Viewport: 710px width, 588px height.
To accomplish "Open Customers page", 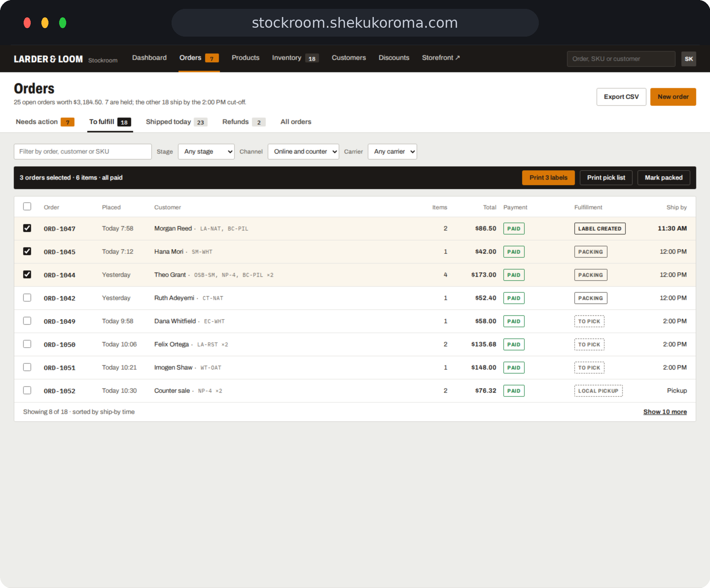I will (x=349, y=58).
